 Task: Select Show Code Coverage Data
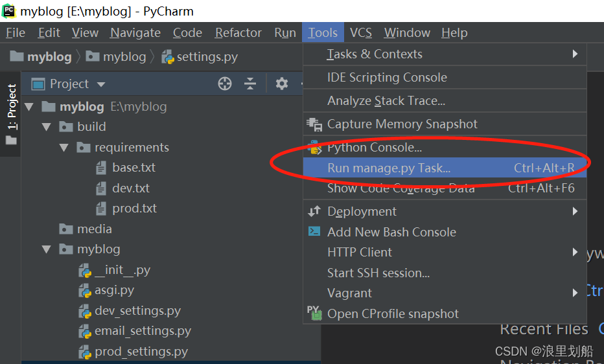click(x=445, y=188)
